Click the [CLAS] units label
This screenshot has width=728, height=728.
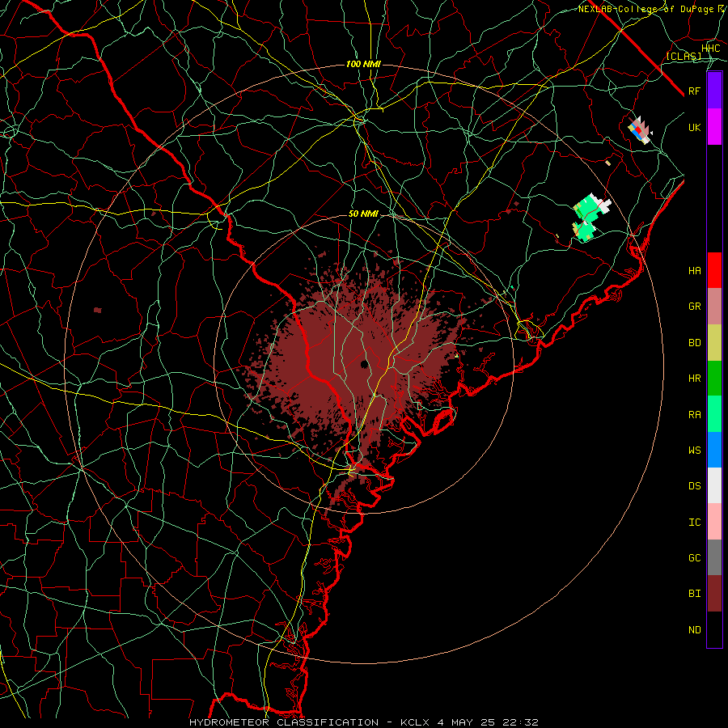tap(684, 56)
